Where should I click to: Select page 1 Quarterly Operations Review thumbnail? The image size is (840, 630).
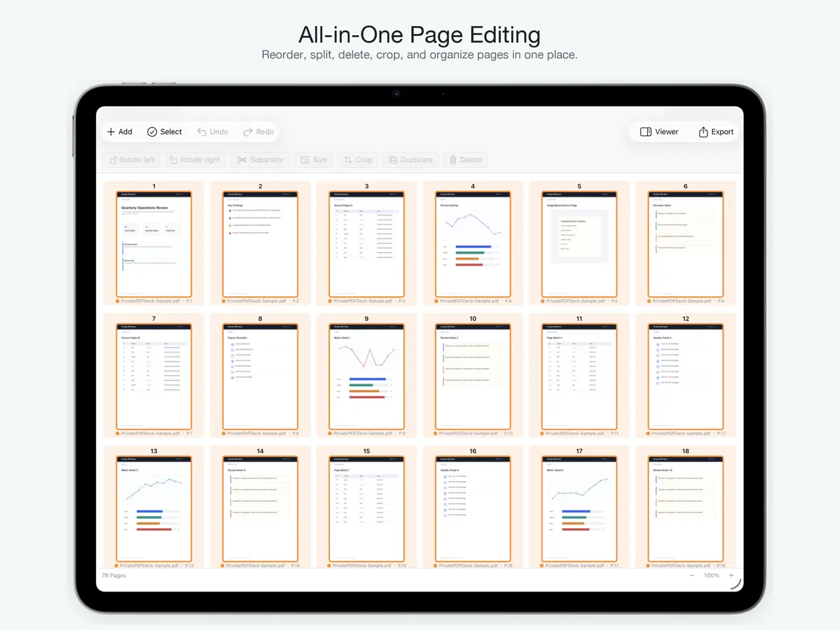[x=154, y=244]
